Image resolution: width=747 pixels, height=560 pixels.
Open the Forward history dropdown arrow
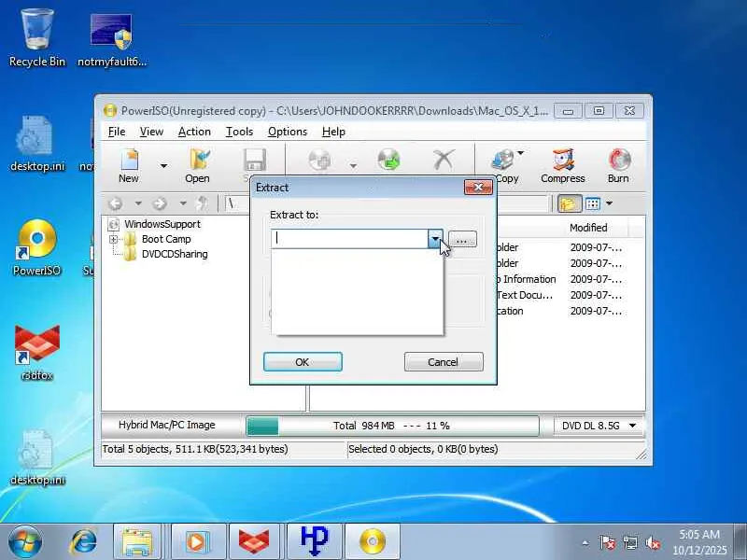coord(182,203)
